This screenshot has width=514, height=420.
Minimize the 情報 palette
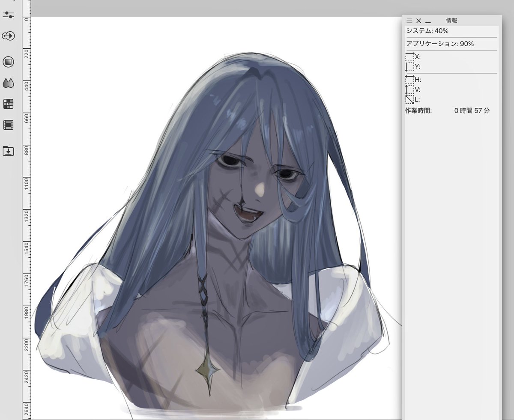pyautogui.click(x=428, y=22)
